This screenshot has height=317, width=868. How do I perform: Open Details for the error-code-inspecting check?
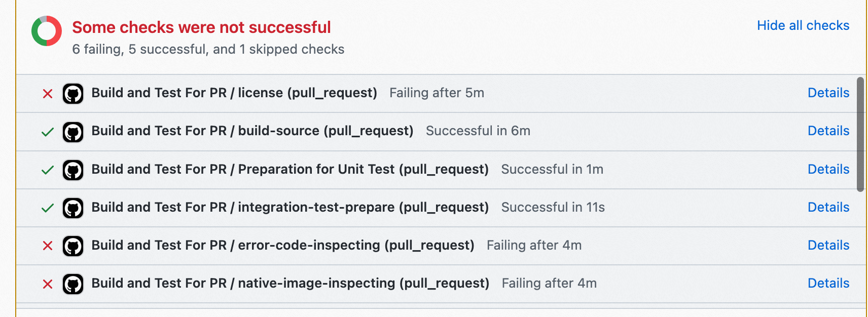(828, 245)
